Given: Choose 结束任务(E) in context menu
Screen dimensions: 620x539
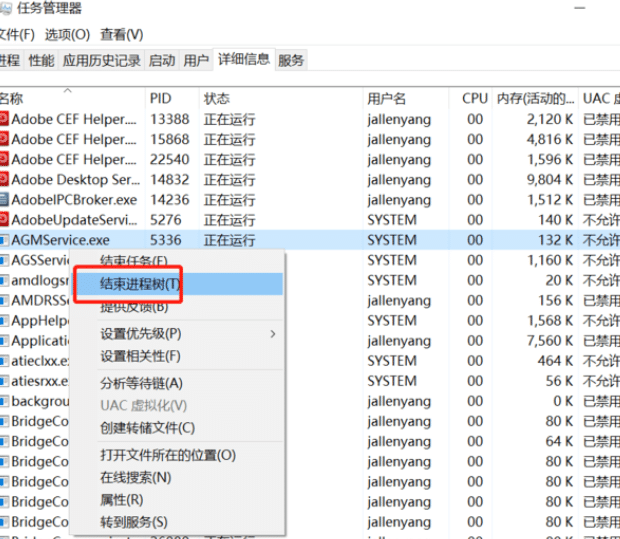Looking at the screenshot, I should coord(178,261).
